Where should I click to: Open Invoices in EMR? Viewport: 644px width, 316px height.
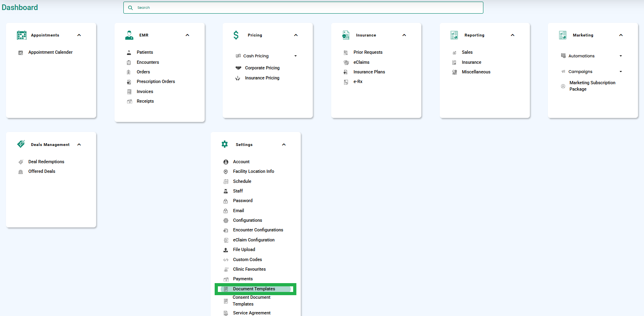[145, 92]
